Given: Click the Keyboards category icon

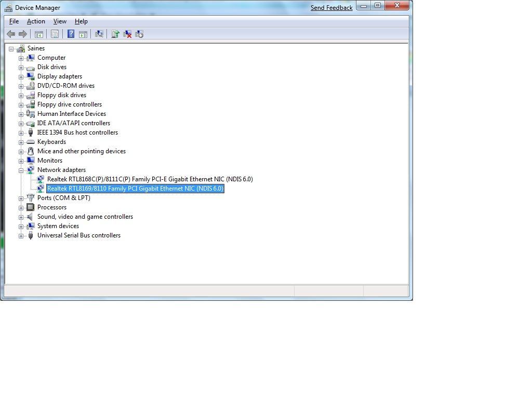Looking at the screenshot, I should click(x=31, y=142).
